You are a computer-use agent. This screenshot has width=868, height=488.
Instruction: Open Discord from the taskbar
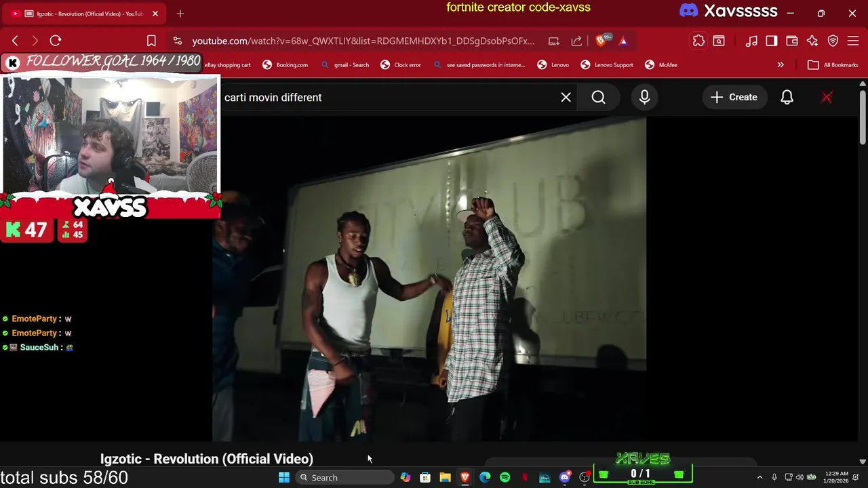[x=565, y=478]
